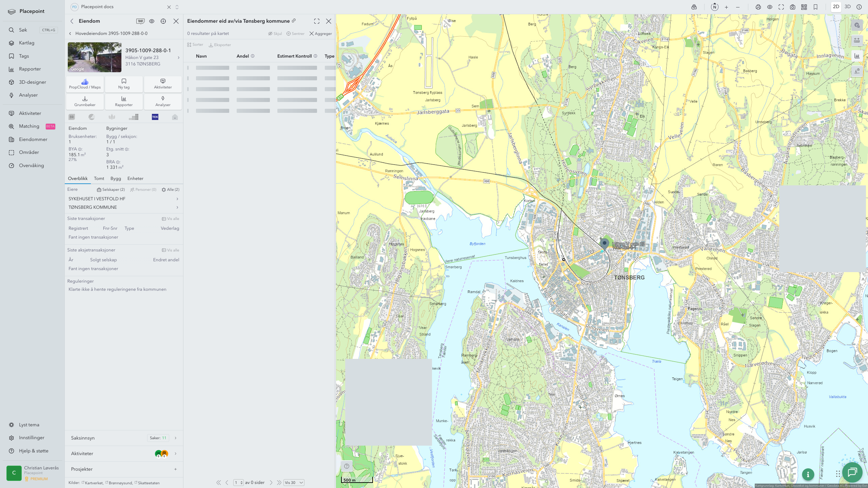Click the green info button on map
This screenshot has height=488, width=868.
[x=808, y=474]
